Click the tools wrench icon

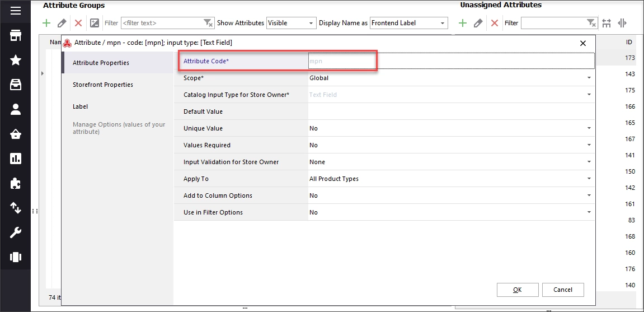[x=16, y=232]
